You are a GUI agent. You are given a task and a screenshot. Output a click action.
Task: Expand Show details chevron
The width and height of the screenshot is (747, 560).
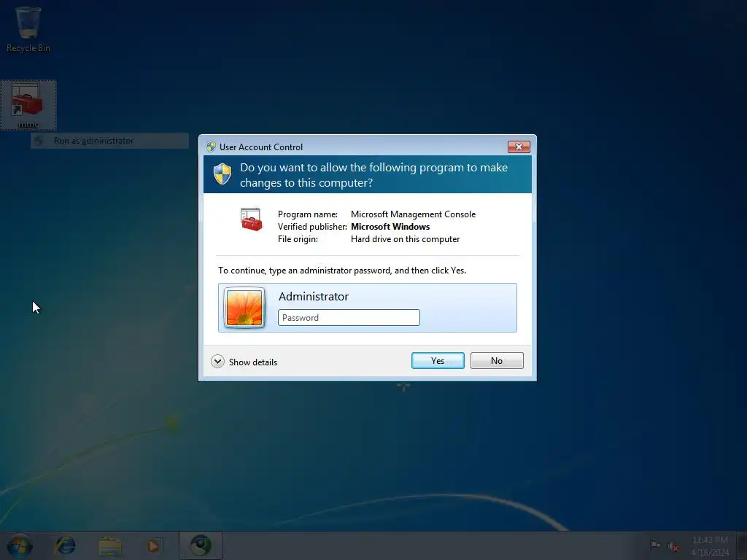(x=217, y=362)
